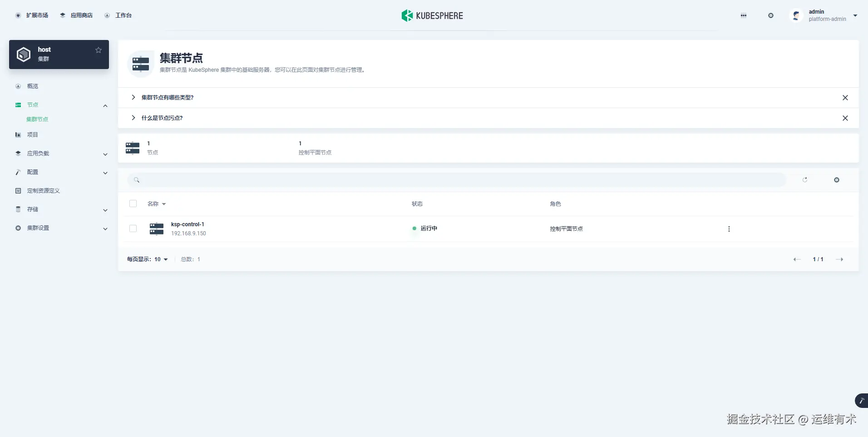
Task: Click the platform settings gear in top bar
Action: click(x=771, y=15)
